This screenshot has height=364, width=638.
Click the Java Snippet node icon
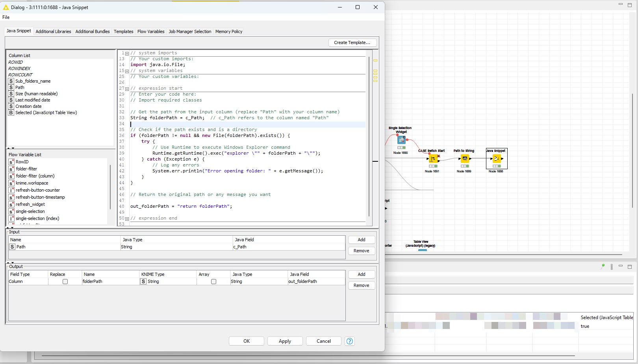coord(496,159)
